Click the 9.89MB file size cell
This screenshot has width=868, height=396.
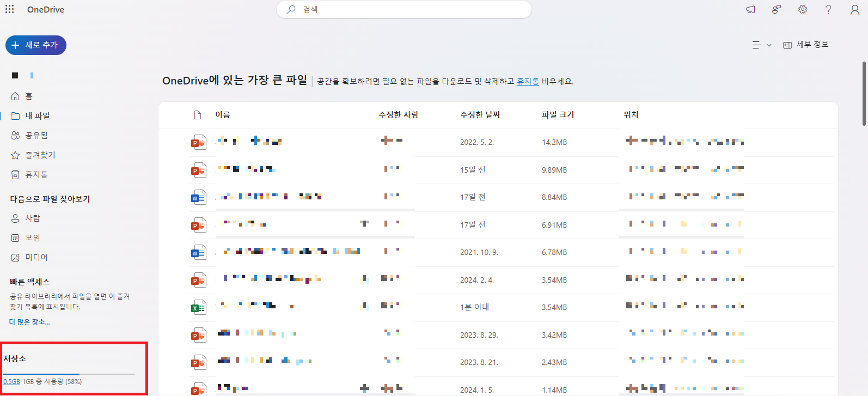(554, 170)
